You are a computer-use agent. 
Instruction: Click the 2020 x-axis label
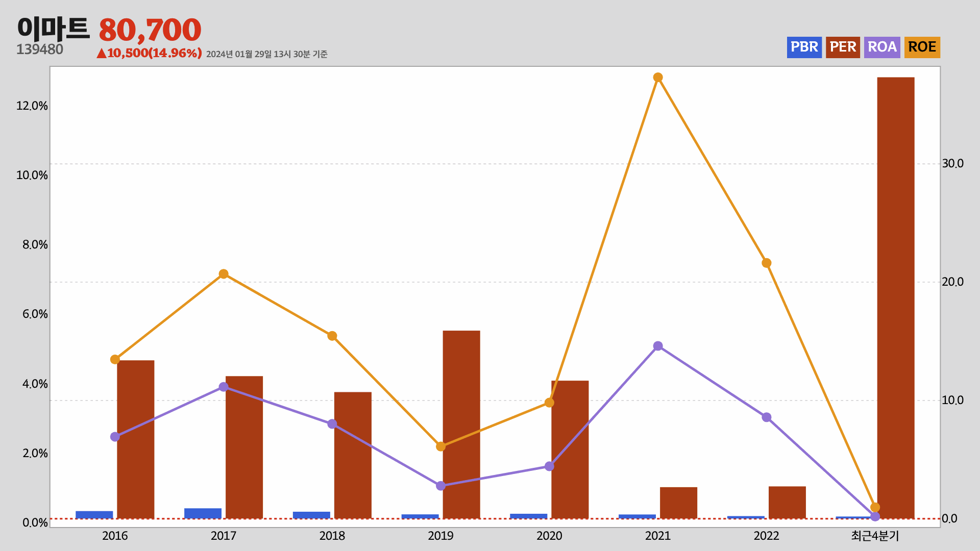(549, 536)
